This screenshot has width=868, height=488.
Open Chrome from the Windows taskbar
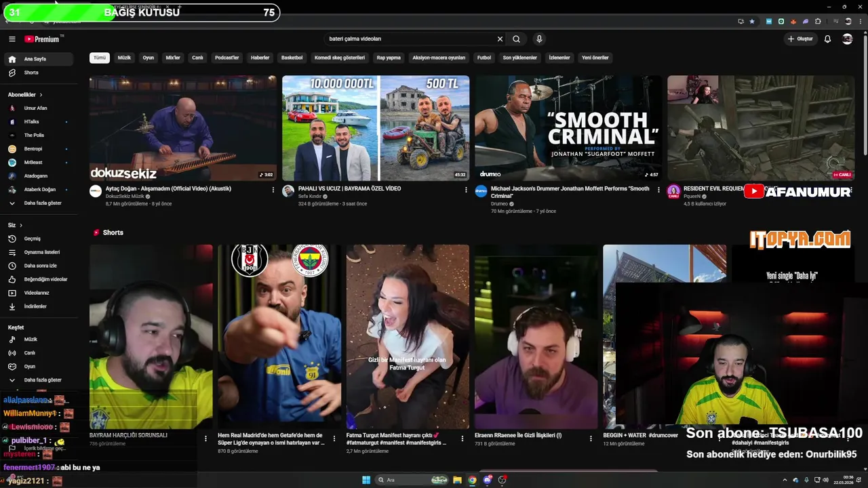pos(472,480)
